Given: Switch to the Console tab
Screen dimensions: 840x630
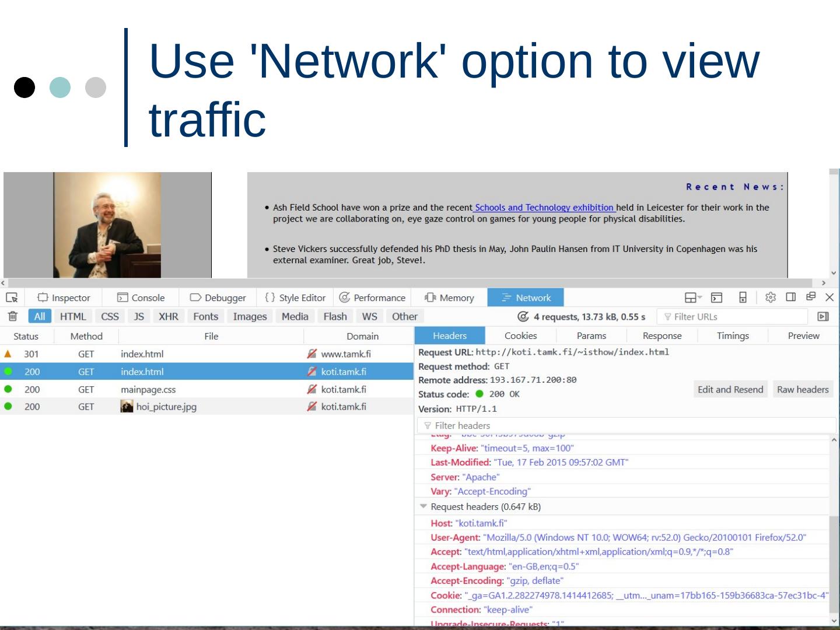Looking at the screenshot, I should coord(141,297).
